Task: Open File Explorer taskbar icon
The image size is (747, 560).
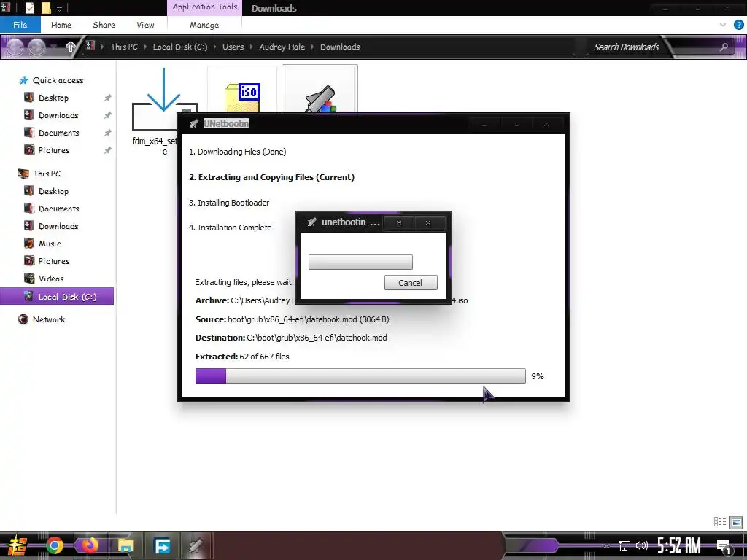Action: (125, 545)
